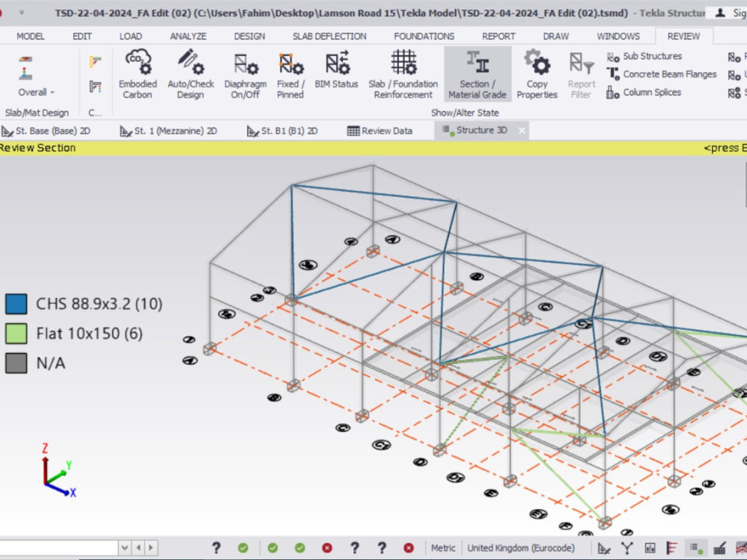Click the Metric units setting
The image size is (747, 560).
443,548
